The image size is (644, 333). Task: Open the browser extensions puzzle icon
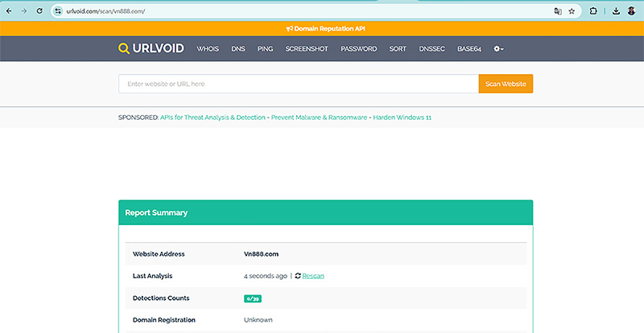point(593,11)
